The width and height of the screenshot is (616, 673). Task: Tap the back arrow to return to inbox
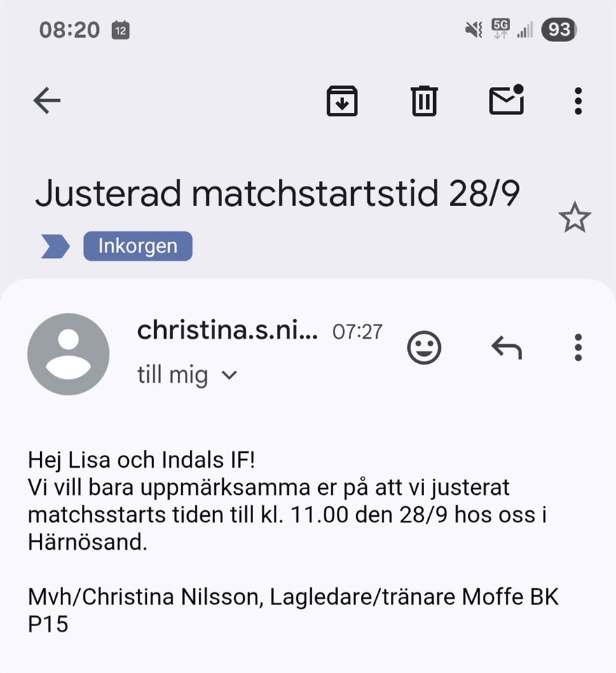pos(47,101)
